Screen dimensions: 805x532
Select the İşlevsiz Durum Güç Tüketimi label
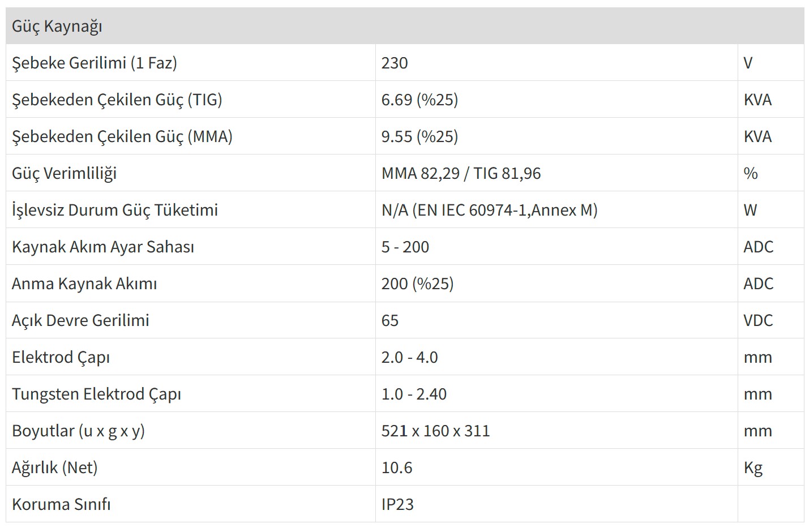pyautogui.click(x=115, y=210)
